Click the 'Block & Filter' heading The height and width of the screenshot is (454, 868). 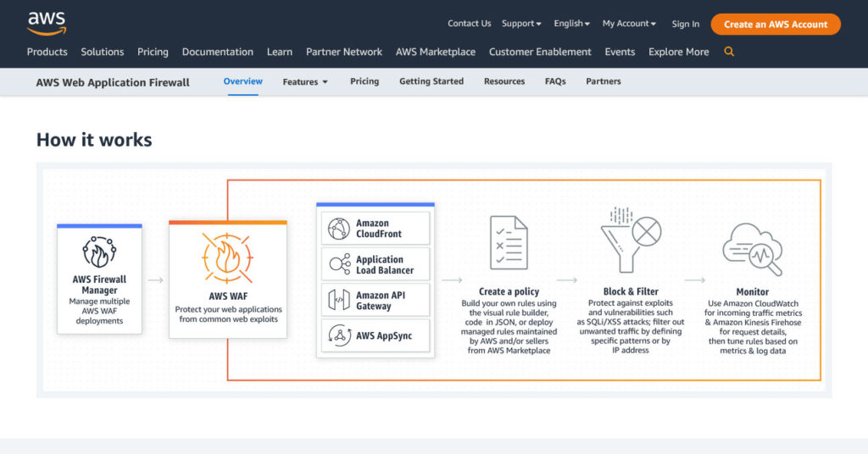[x=631, y=291]
